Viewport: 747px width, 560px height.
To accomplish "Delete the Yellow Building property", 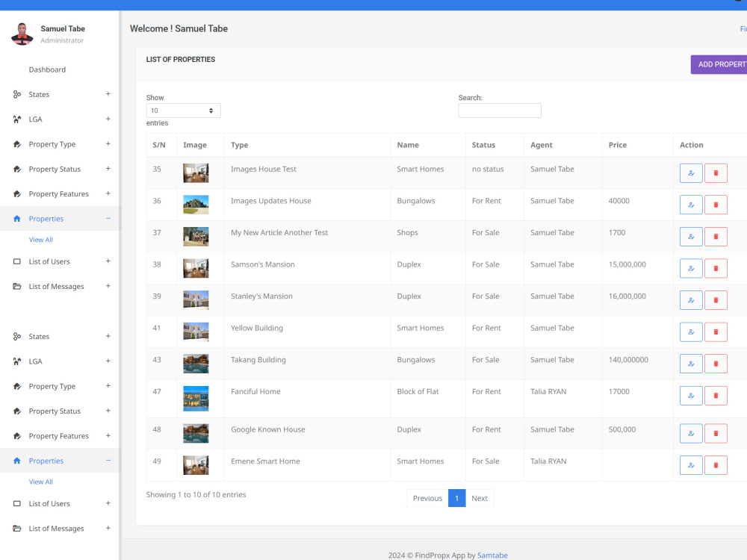I will click(x=716, y=332).
